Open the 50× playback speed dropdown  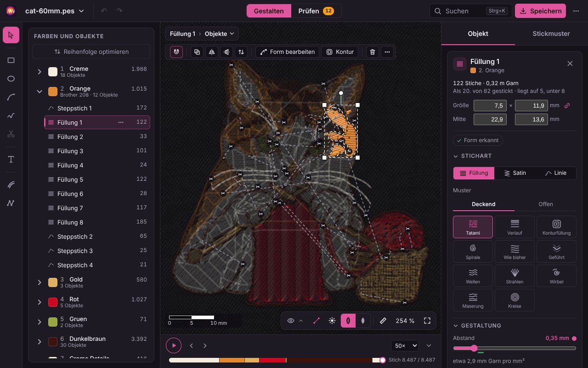coord(405,345)
